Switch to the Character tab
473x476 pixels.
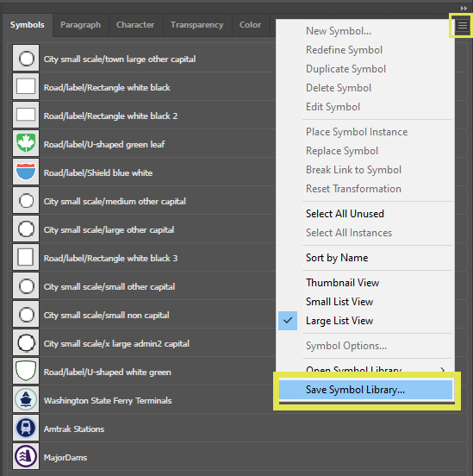135,25
